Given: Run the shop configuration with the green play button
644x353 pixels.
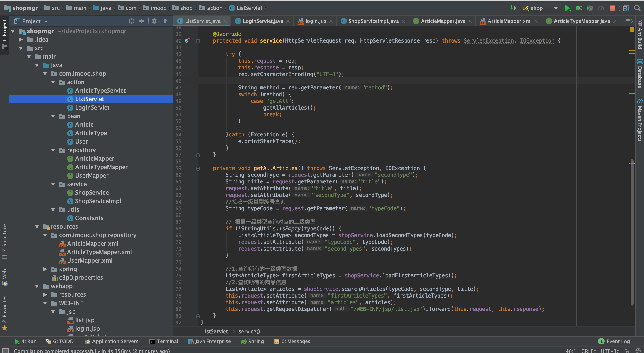Looking at the screenshot, I should 567,8.
